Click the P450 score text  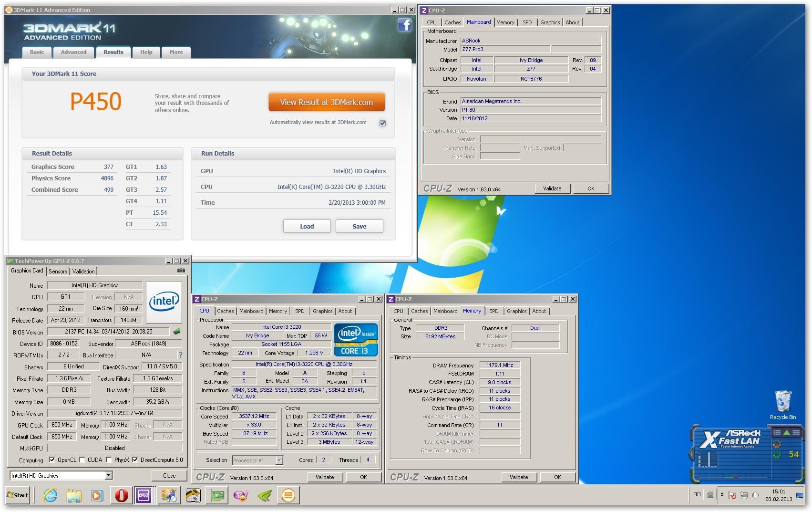point(96,101)
